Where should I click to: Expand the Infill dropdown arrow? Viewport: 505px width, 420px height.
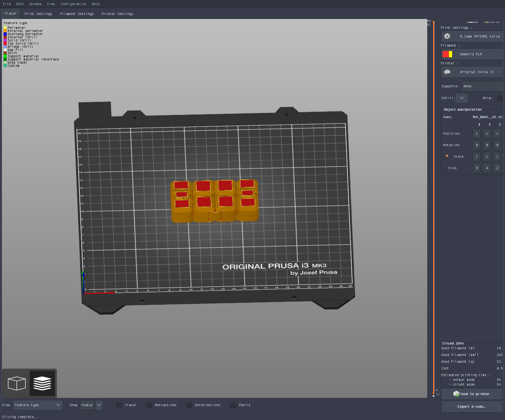(462, 98)
